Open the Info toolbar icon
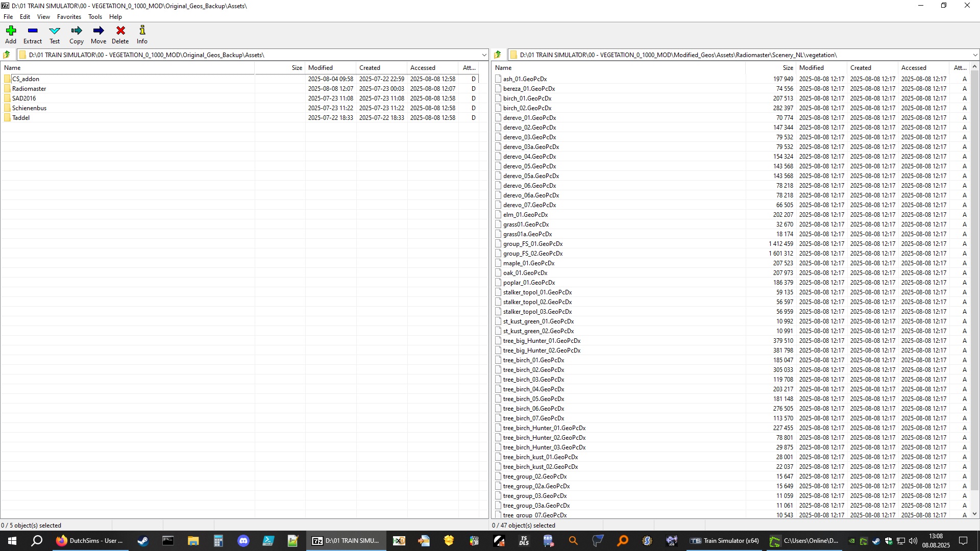The width and height of the screenshot is (980, 551). (x=142, y=31)
